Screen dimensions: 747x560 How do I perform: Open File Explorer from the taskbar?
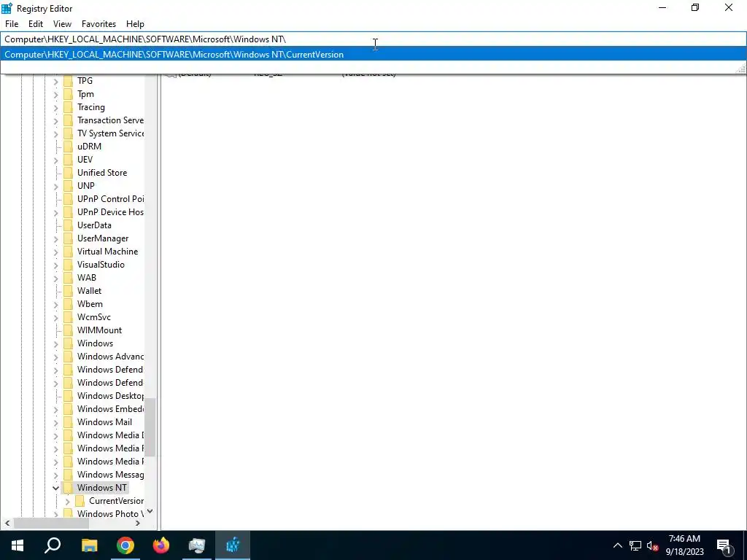point(89,545)
